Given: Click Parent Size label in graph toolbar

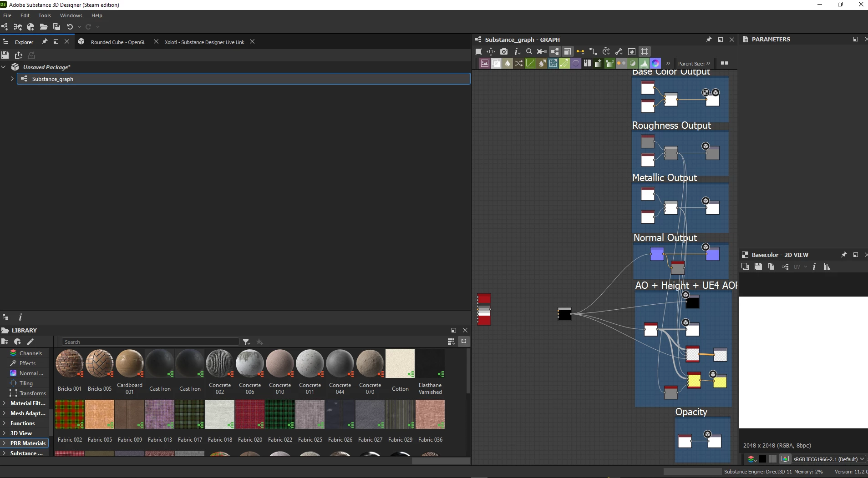Looking at the screenshot, I should (x=691, y=64).
